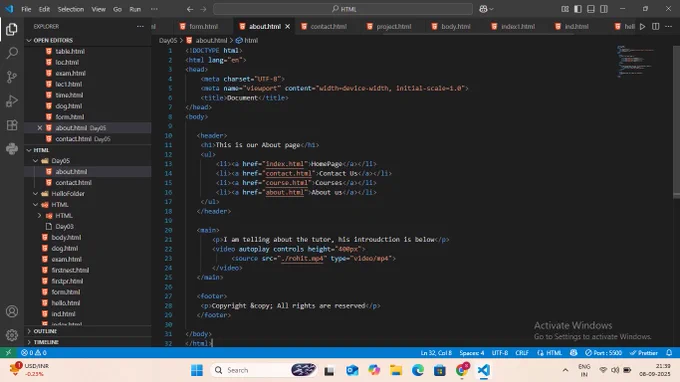
Task: Open the Go menu
Action: [117, 9]
